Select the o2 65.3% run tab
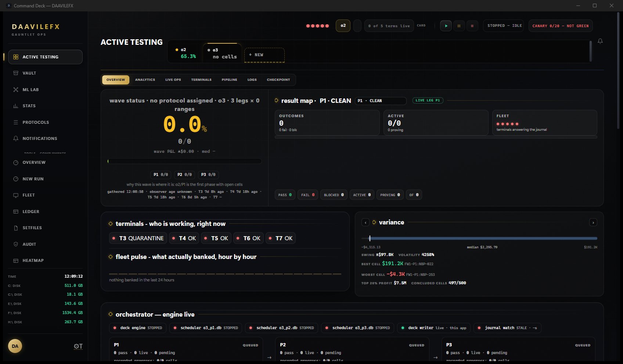 pyautogui.click(x=186, y=53)
